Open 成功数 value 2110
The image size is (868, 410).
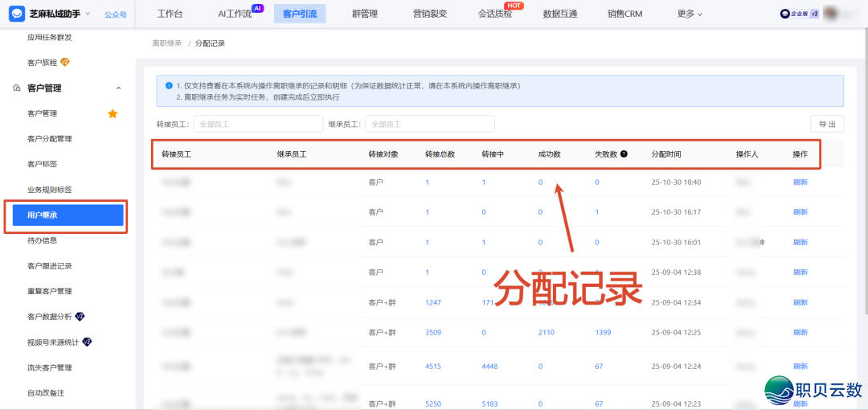tap(547, 333)
